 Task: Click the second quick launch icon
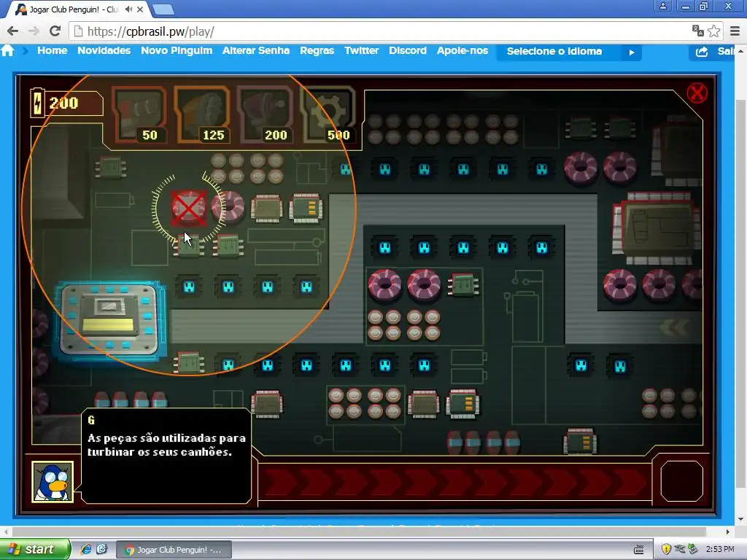click(x=102, y=549)
